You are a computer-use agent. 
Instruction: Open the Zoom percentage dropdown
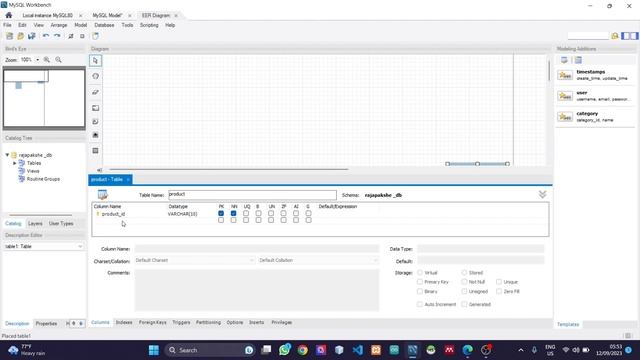(38, 60)
